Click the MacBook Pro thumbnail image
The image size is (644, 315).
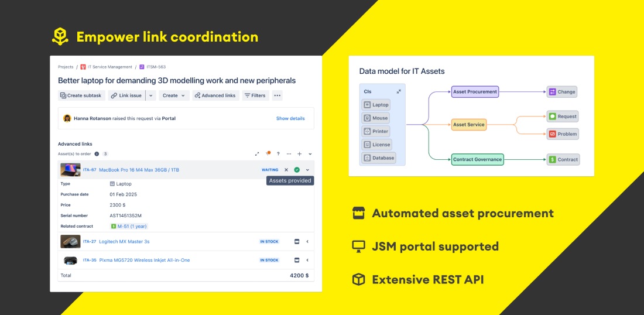[70, 170]
